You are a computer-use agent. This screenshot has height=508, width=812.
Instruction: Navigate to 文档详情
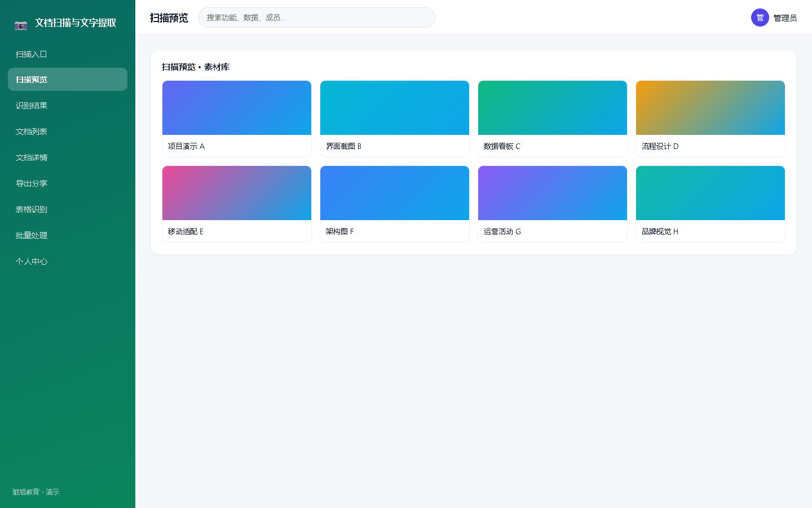tap(68, 157)
